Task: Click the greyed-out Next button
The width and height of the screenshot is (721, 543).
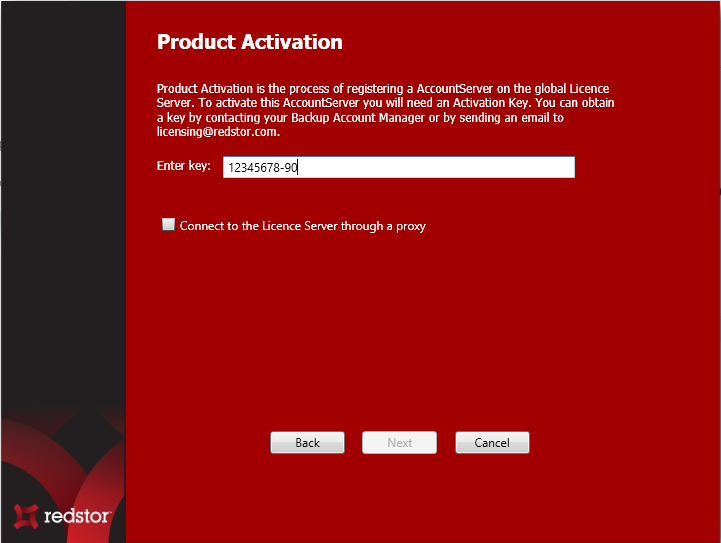Action: click(399, 442)
